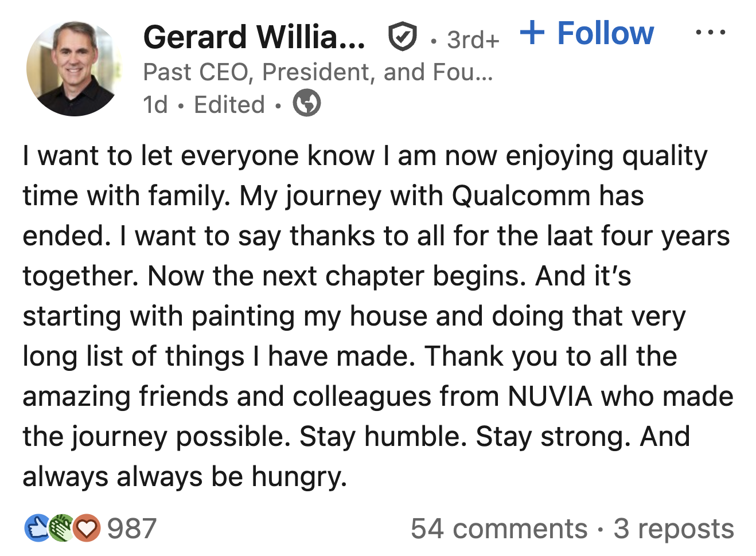The width and height of the screenshot is (756, 556).
Task: Click the word Qualcomm in the post
Action: 521,195
